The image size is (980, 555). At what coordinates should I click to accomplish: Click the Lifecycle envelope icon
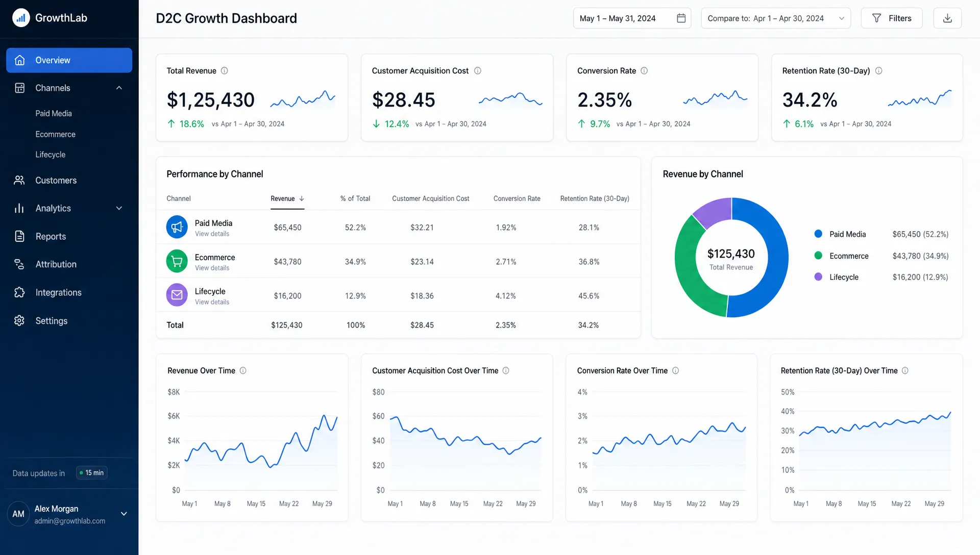[177, 295]
